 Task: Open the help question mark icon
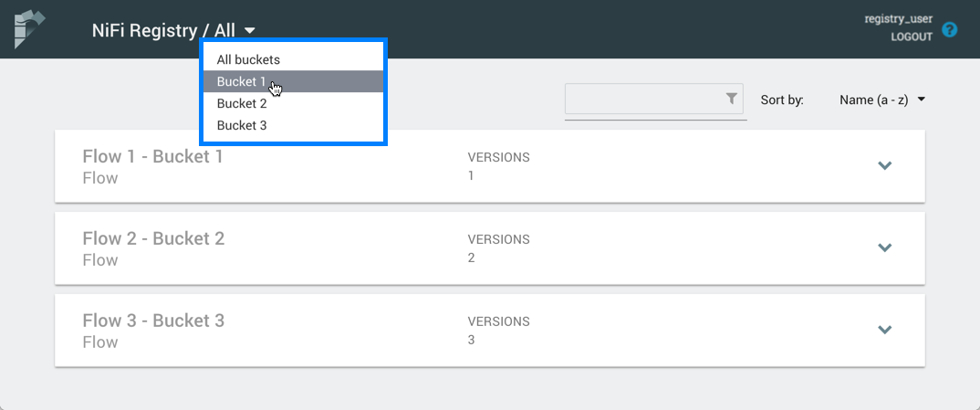tap(950, 29)
